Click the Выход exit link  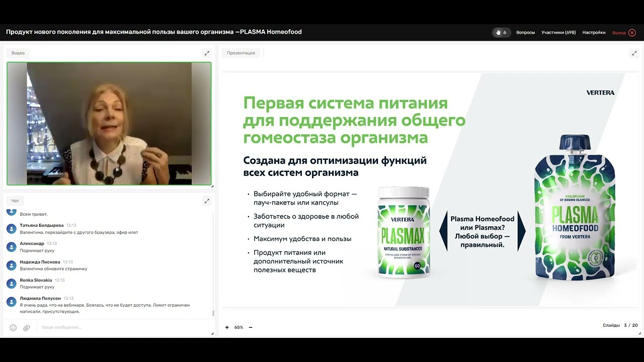click(x=619, y=33)
